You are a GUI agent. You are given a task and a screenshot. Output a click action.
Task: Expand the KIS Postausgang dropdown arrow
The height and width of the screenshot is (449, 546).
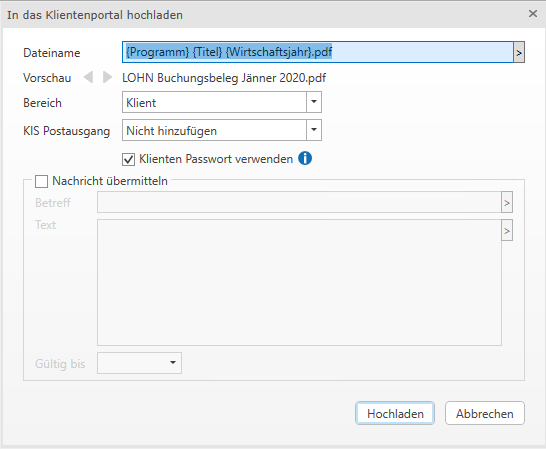tap(314, 130)
